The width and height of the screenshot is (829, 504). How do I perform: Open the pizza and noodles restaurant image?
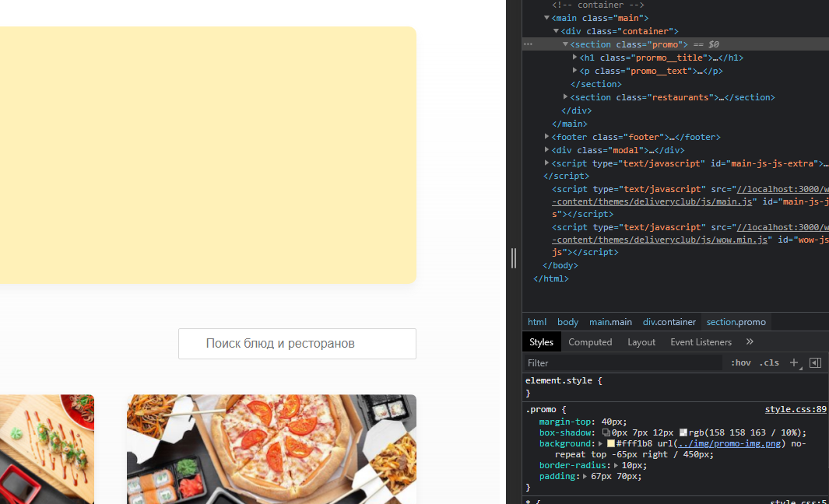(x=271, y=449)
